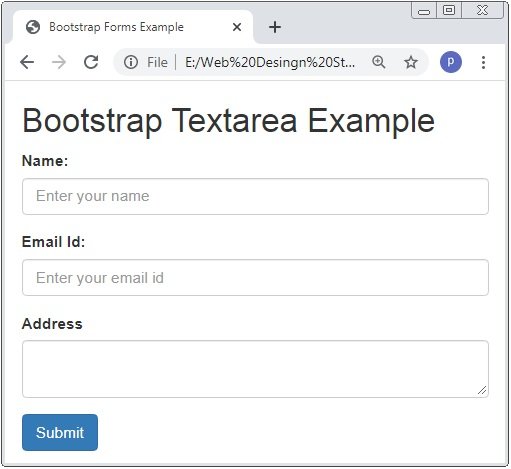511x469 pixels.
Task: Click the File label in address bar
Action: click(157, 62)
